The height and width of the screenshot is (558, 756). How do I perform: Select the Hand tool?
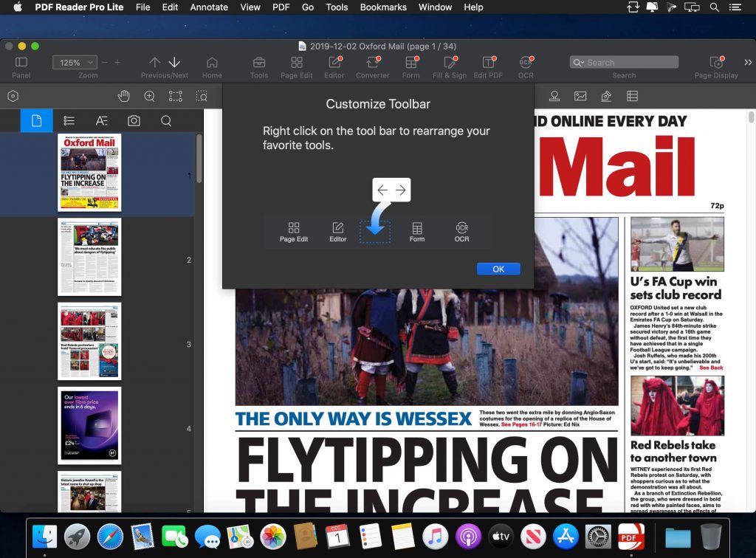(124, 95)
